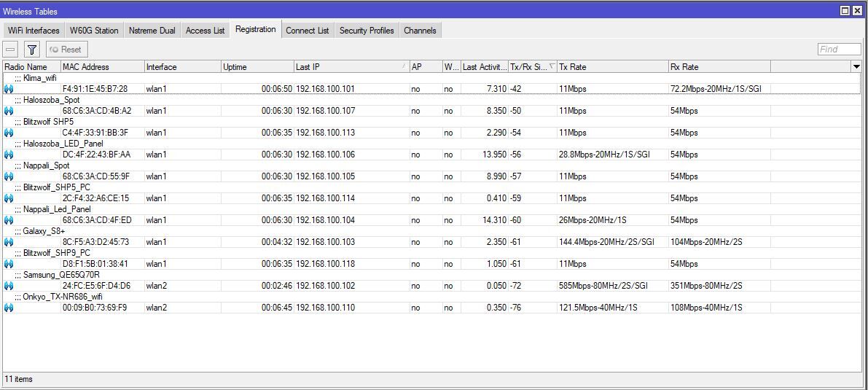Sort by the Rx Rate column header
This screenshot has height=390, width=868.
click(719, 67)
